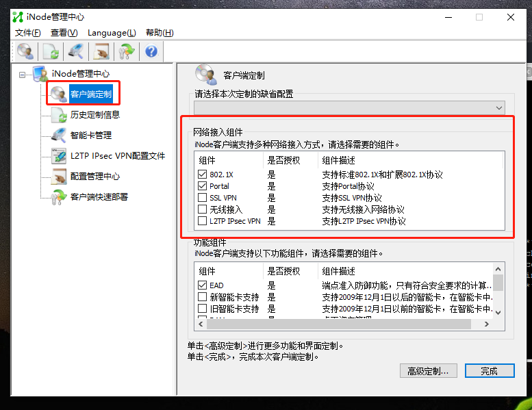Click the client customization toolbar icon

[x=25, y=51]
